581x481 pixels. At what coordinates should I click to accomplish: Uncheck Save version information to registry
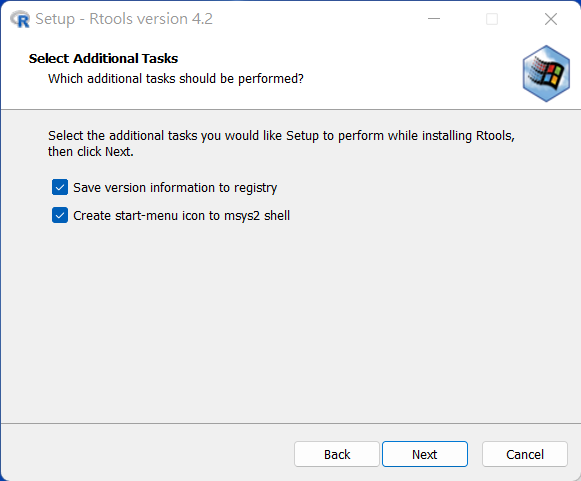[60, 187]
